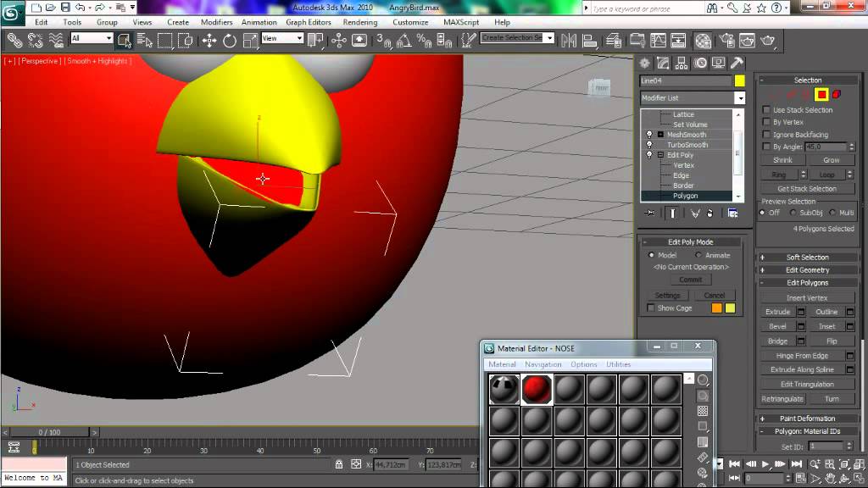
Task: Click the Render teapot icon
Action: pyautogui.click(x=767, y=41)
